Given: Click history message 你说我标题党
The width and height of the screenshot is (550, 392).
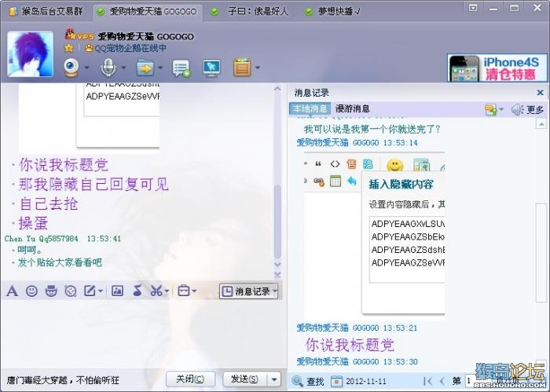Looking at the screenshot, I should (x=350, y=345).
